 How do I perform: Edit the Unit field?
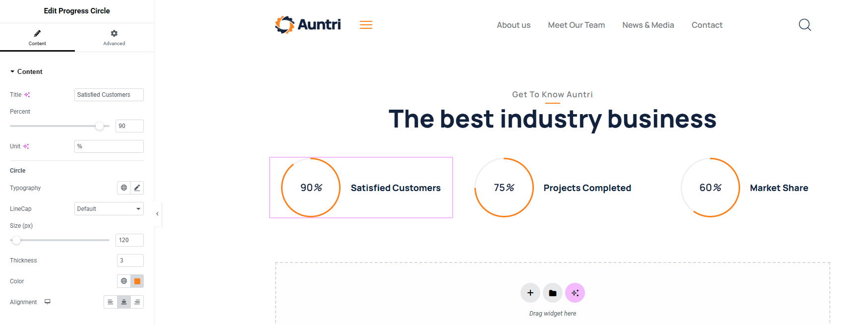click(109, 146)
